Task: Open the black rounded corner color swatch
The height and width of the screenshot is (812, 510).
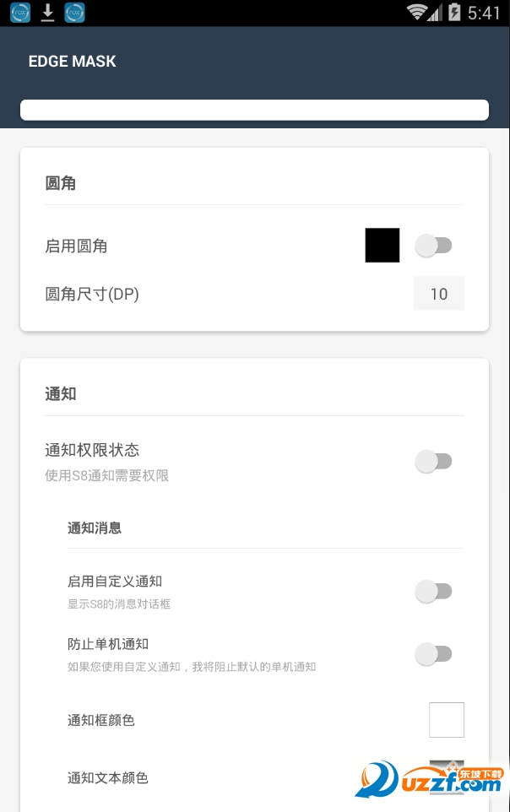Action: tap(382, 246)
